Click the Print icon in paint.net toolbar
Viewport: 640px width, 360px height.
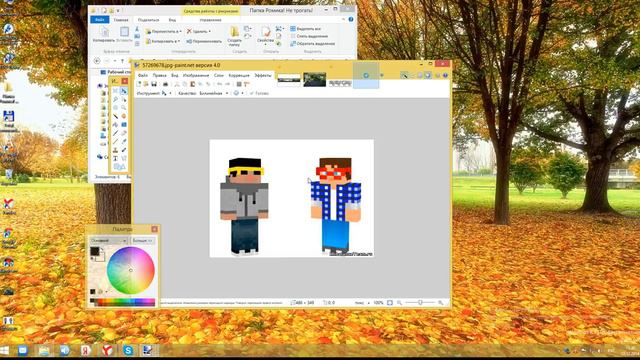(x=165, y=84)
